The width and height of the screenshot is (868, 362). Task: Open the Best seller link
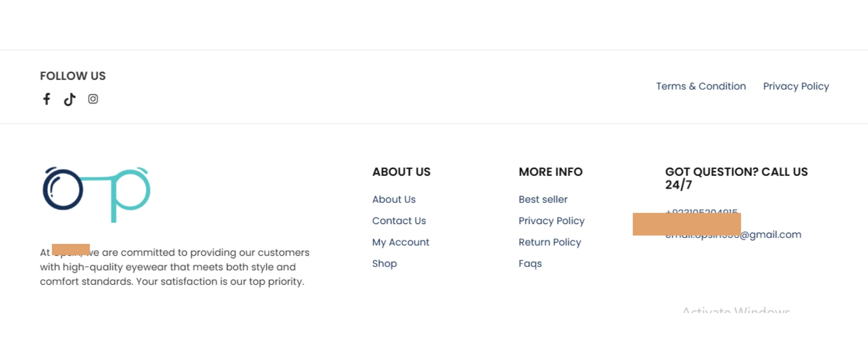(543, 200)
